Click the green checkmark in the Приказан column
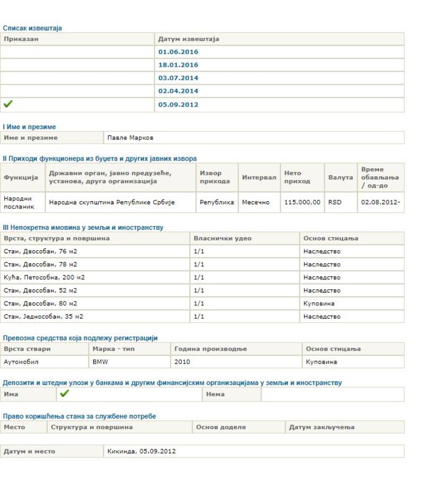 tap(8, 104)
